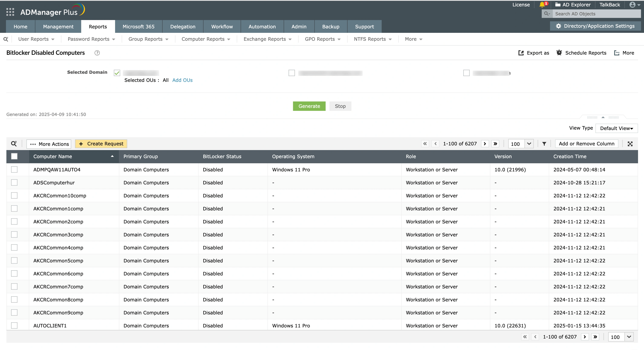The image size is (644, 350).
Task: Expand the Computer Reports dropdown menu
Action: coord(205,39)
